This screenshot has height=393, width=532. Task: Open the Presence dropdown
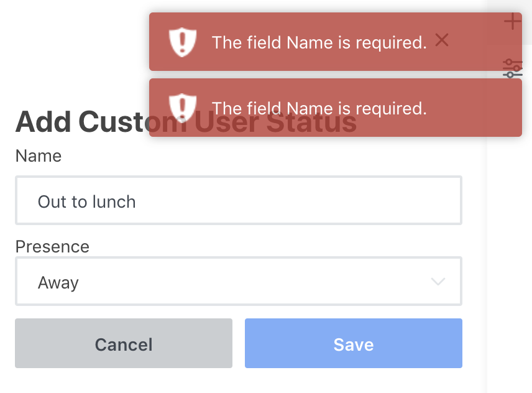point(238,282)
